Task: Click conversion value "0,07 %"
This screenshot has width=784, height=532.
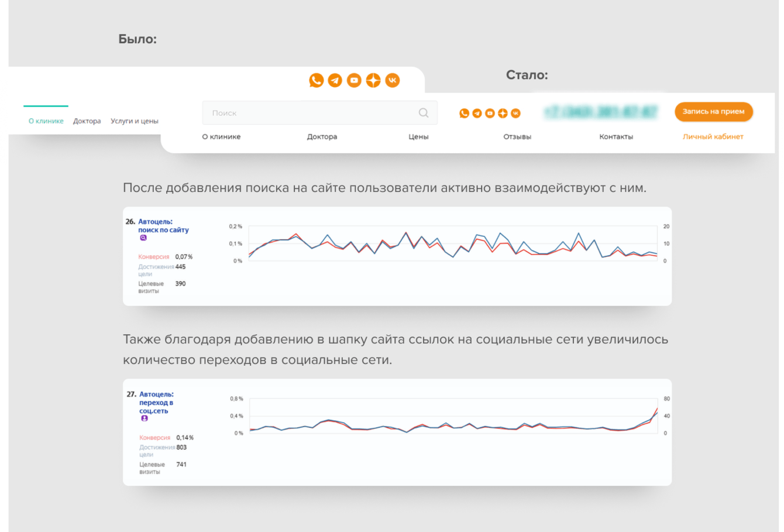Action: [x=184, y=257]
